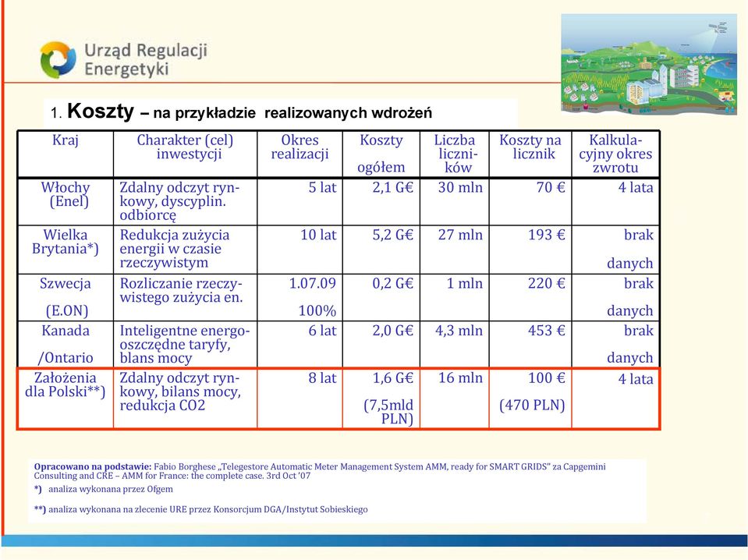
Task: Click 'Inteligentne energooszczędne taryfy' cell
Action: click(185, 344)
